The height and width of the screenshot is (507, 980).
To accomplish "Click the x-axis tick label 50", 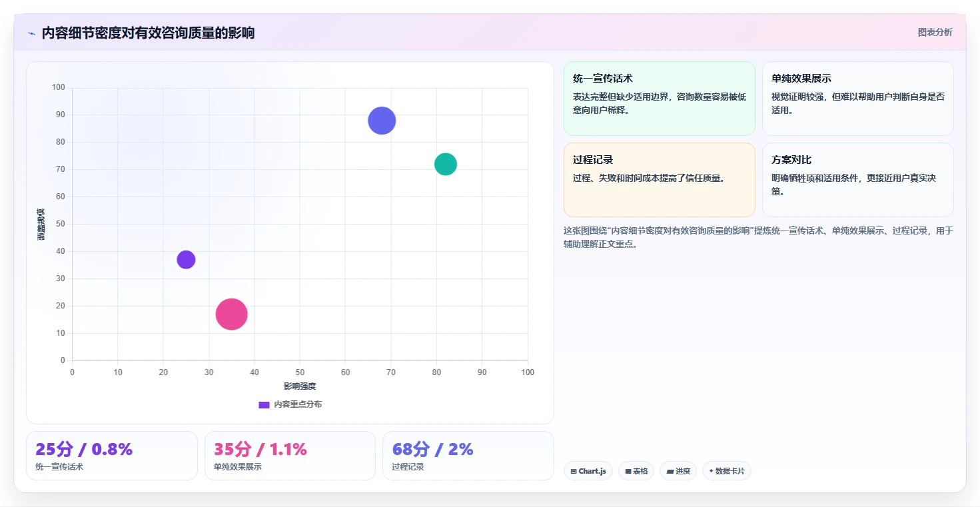I will click(300, 372).
